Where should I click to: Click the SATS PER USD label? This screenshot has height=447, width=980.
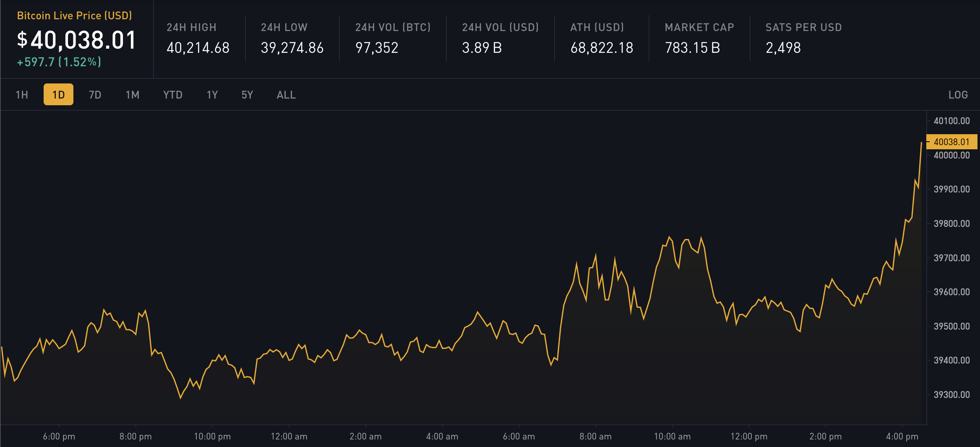coord(803,27)
